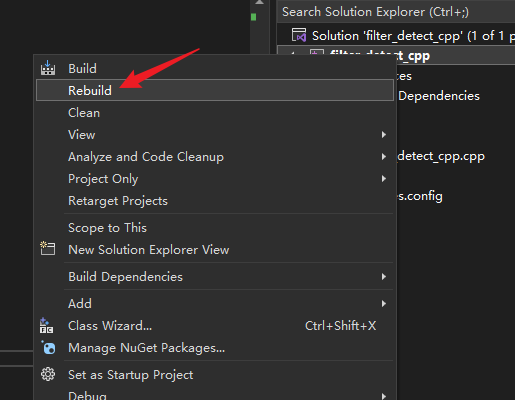This screenshot has height=400, width=515.
Task: Select the detect_cpp.cpp file in the tree
Action: pos(441,156)
